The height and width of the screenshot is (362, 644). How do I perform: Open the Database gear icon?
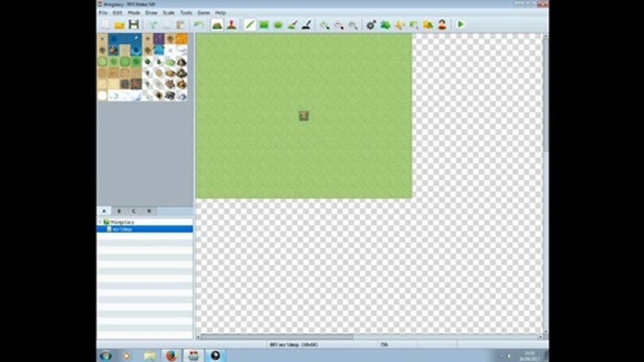(x=371, y=25)
